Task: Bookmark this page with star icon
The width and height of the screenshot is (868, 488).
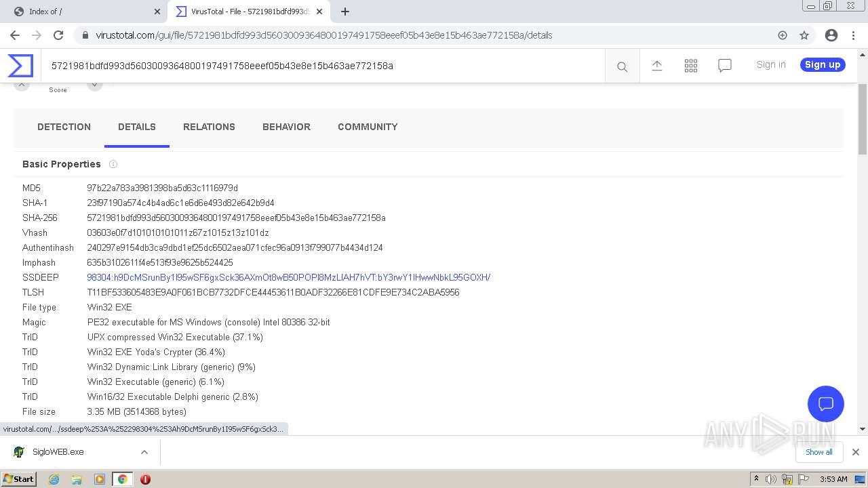Action: point(804,35)
